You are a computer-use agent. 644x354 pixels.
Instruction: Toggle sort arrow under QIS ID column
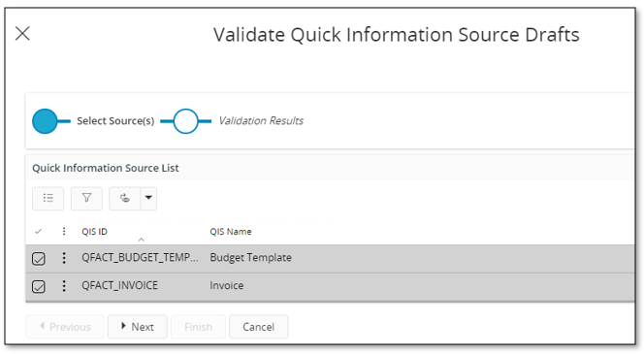pos(142,240)
